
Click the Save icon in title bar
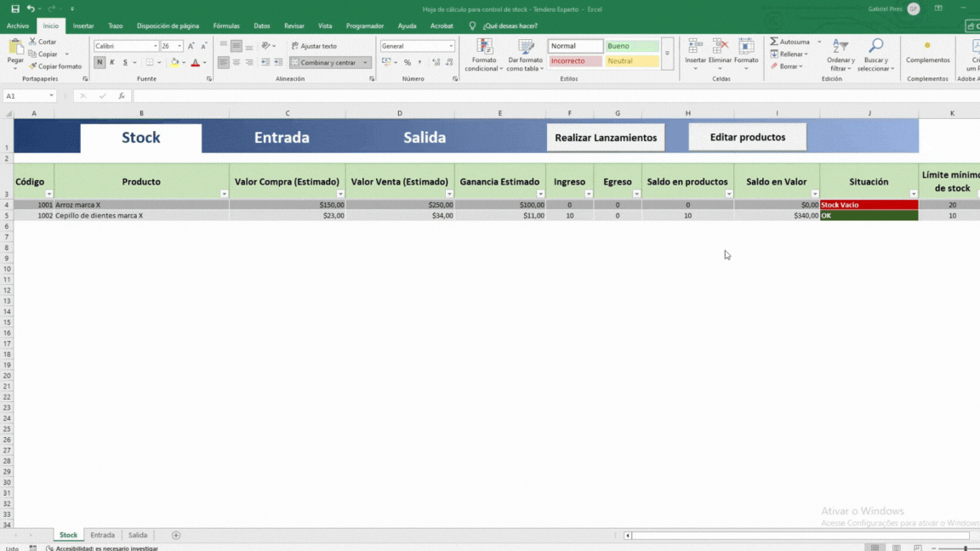[15, 9]
